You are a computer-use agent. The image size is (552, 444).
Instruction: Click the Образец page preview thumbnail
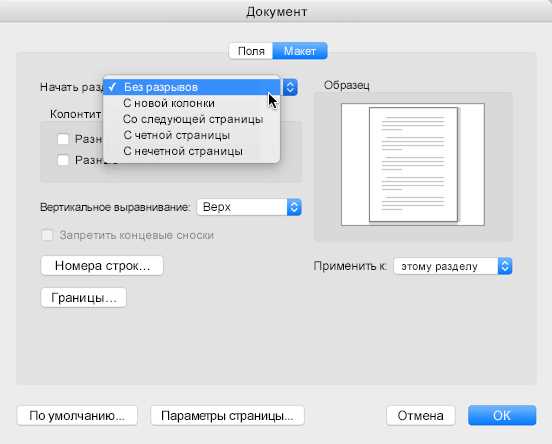click(413, 164)
